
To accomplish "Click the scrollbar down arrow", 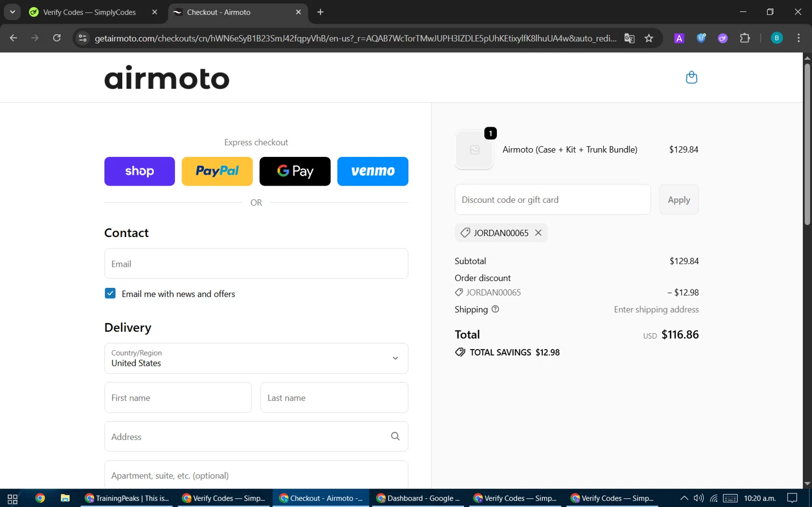I will (x=807, y=484).
